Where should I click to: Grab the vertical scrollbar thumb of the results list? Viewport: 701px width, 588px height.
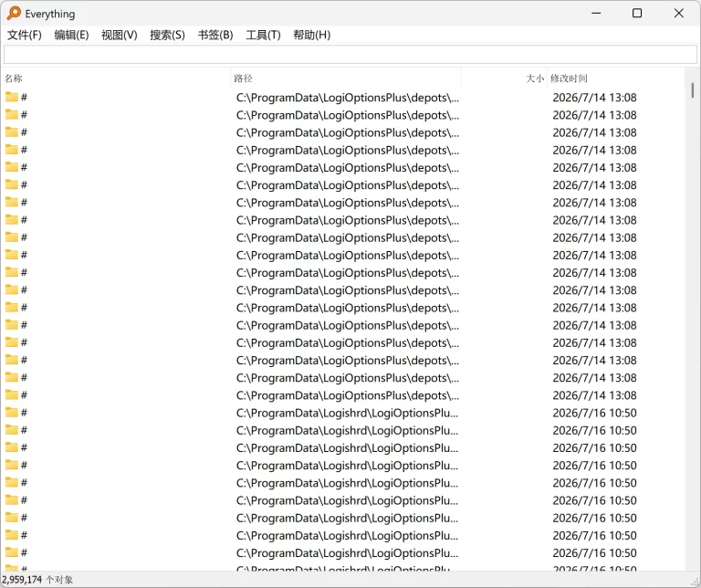(692, 89)
